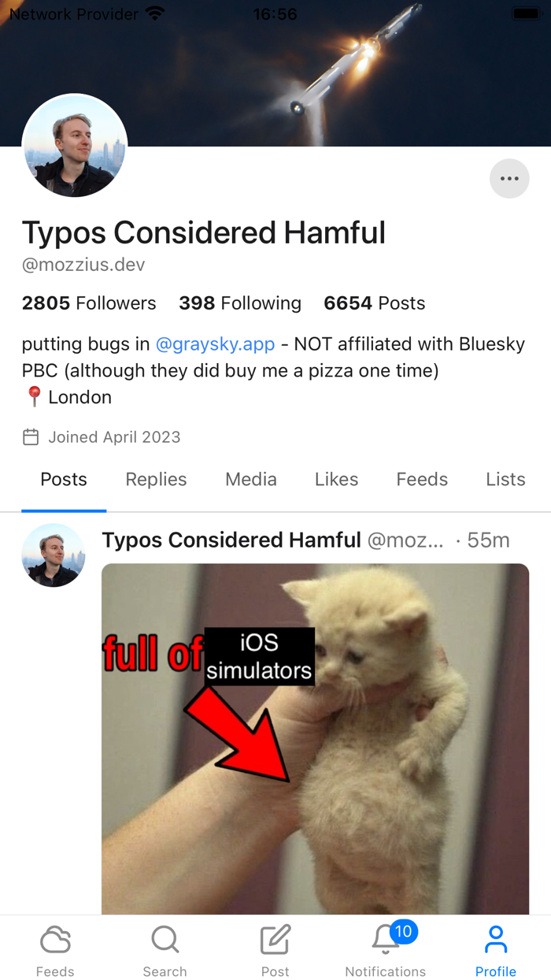Select the Profile person icon

[x=496, y=940]
